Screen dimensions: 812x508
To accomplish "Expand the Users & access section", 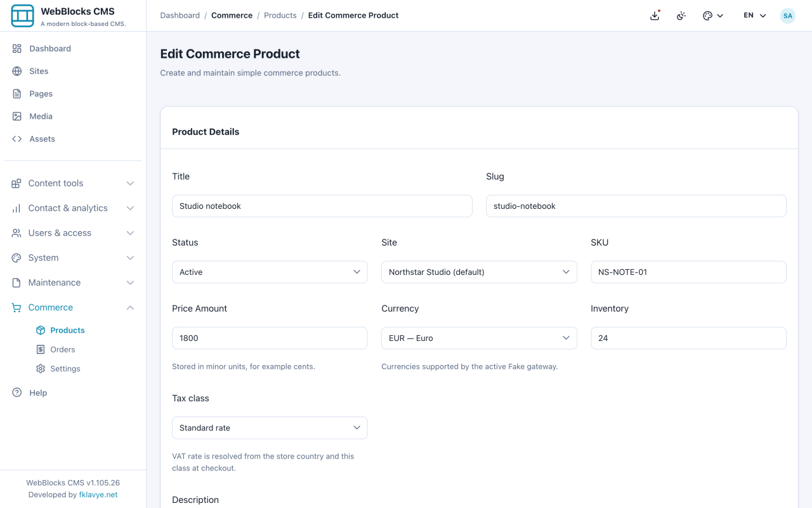I will point(73,232).
